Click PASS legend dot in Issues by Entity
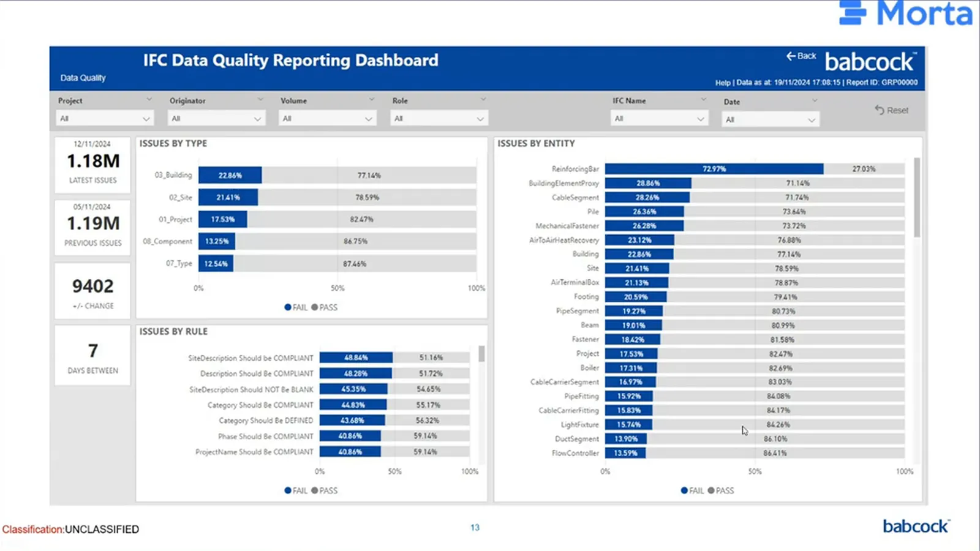Viewport: 980px width, 551px height. tap(711, 490)
